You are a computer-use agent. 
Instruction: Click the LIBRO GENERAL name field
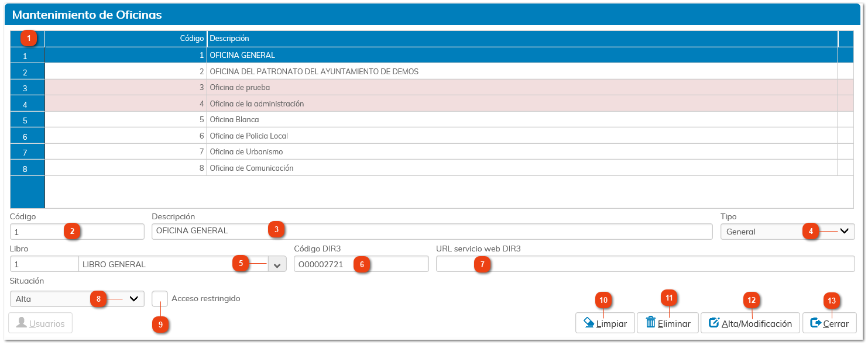tap(173, 264)
